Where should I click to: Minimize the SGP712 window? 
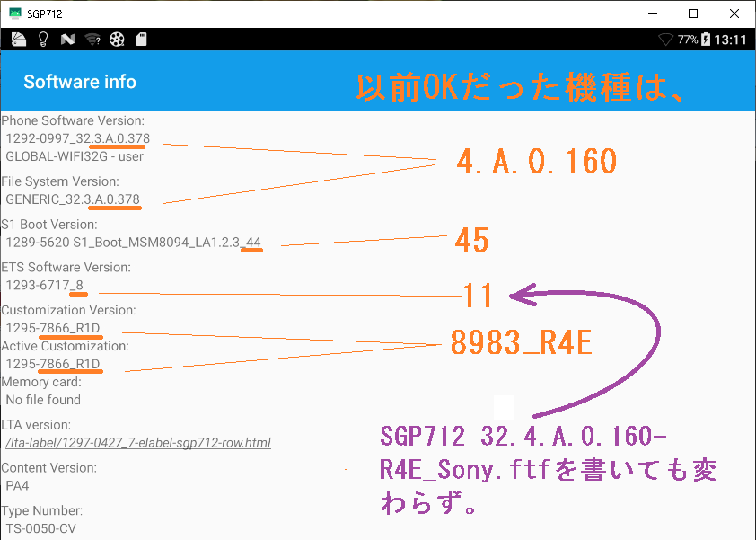coord(653,13)
